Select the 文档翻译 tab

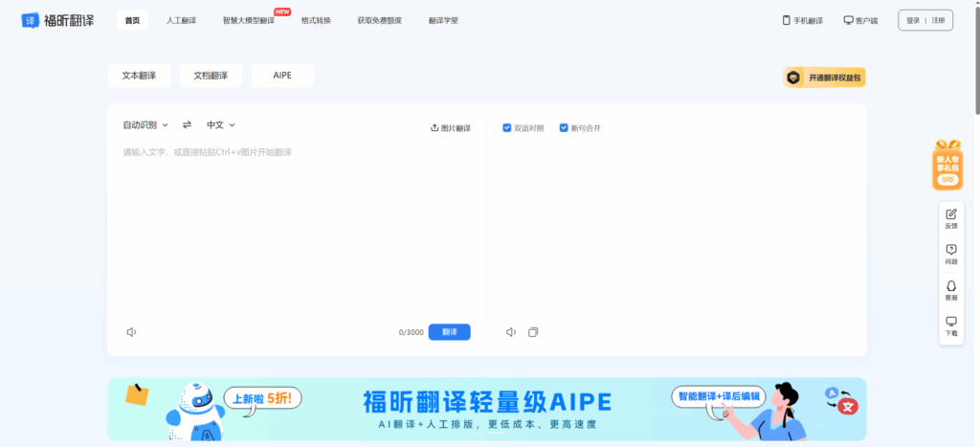[x=211, y=75]
